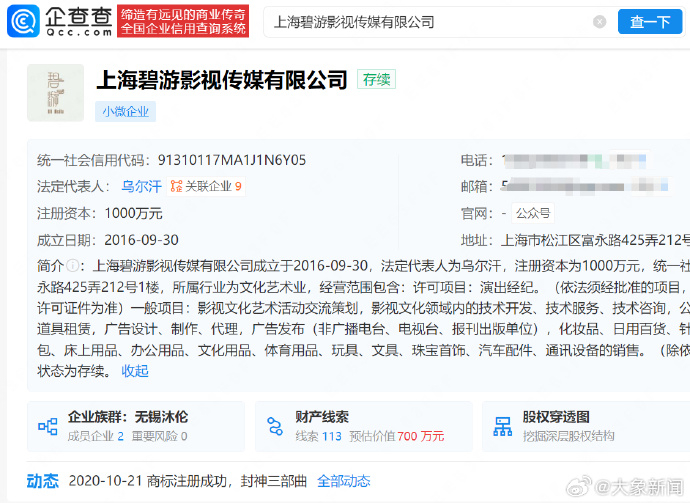Image resolution: width=690 pixels, height=503 pixels.
Task: Open the red 全国企业信用查询系统 banner
Action: pyautogui.click(x=183, y=21)
